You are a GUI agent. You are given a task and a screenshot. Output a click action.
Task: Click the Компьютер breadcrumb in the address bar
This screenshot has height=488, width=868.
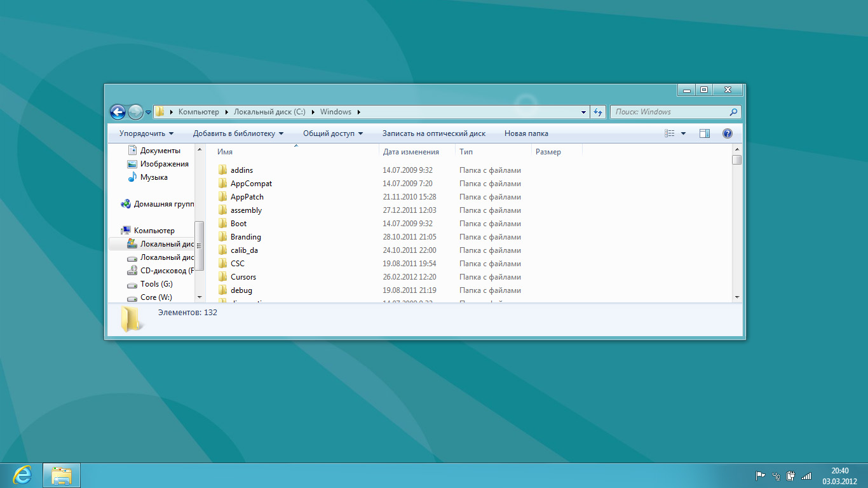coord(198,112)
